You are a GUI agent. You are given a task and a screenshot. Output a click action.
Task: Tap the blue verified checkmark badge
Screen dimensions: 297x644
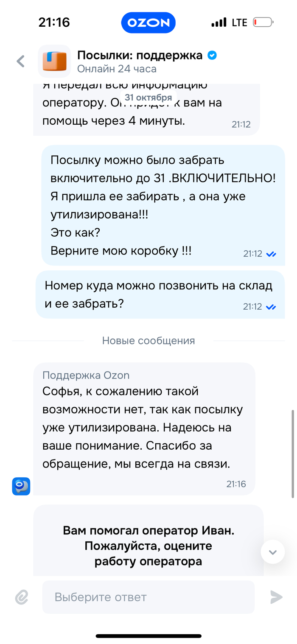pyautogui.click(x=212, y=55)
